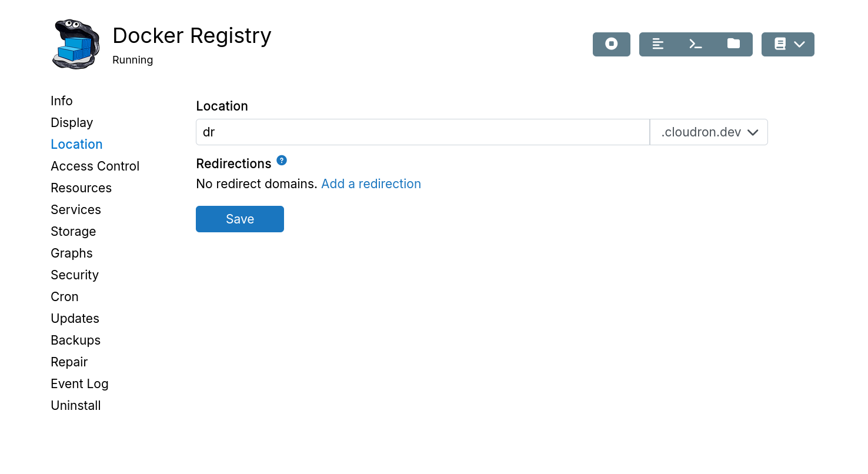Click Add a redirection link
Screen dimensions: 868x474
(x=371, y=184)
